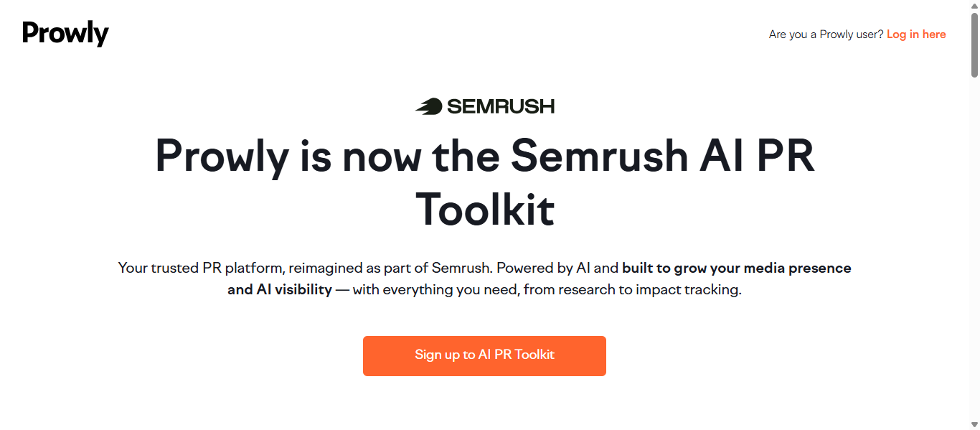The height and width of the screenshot is (430, 980).
Task: Click the scrollbar up arrow
Action: click(974, 5)
